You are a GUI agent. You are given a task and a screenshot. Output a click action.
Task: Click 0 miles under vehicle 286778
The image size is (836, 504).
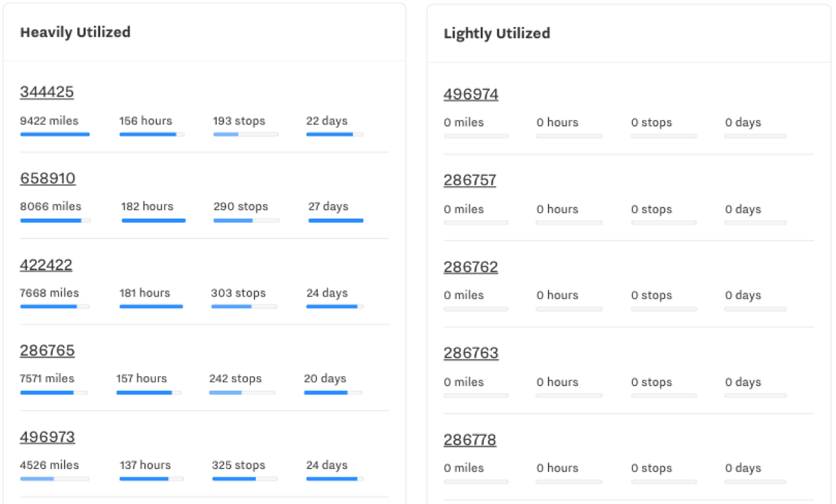[x=463, y=468]
